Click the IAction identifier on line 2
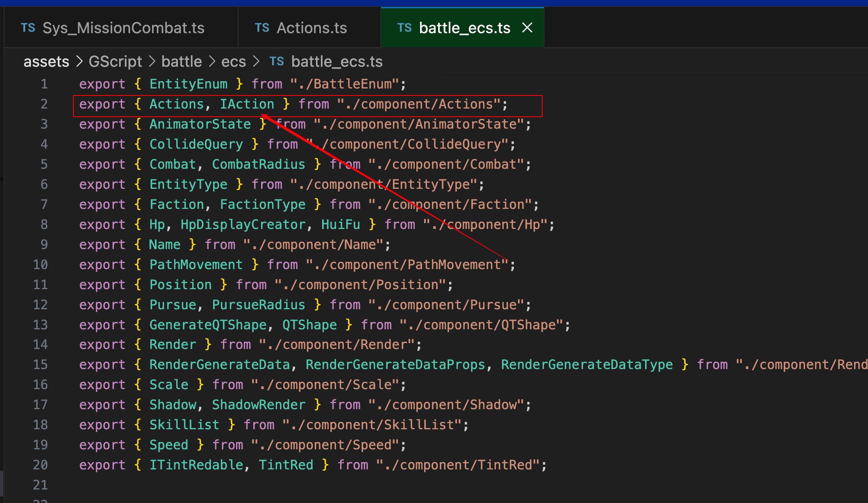Image resolution: width=868 pixels, height=503 pixels. (x=247, y=104)
